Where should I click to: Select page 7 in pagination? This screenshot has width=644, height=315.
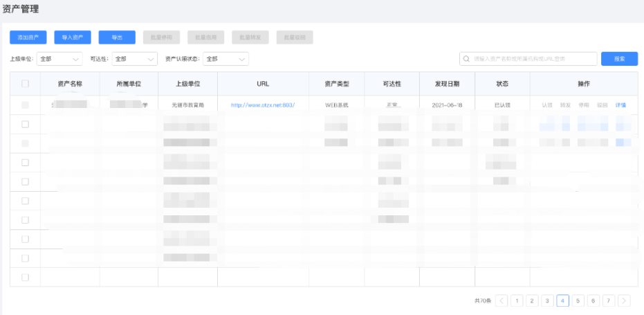(609, 300)
